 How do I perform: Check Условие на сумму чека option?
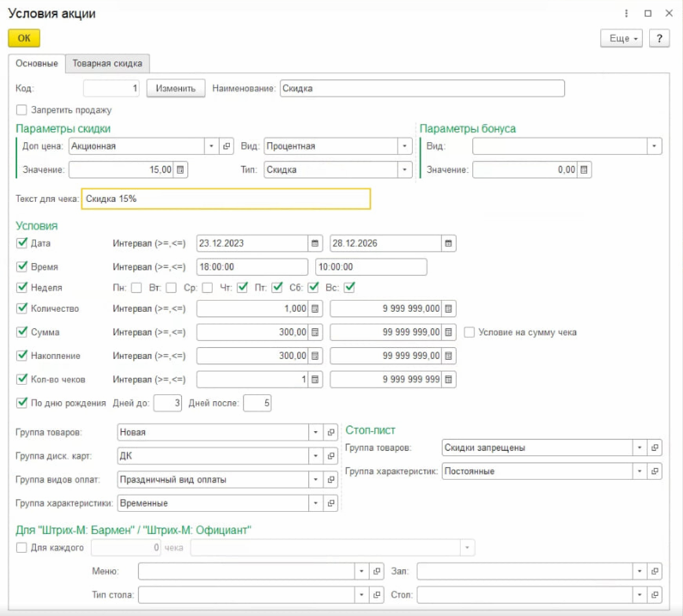click(x=469, y=333)
